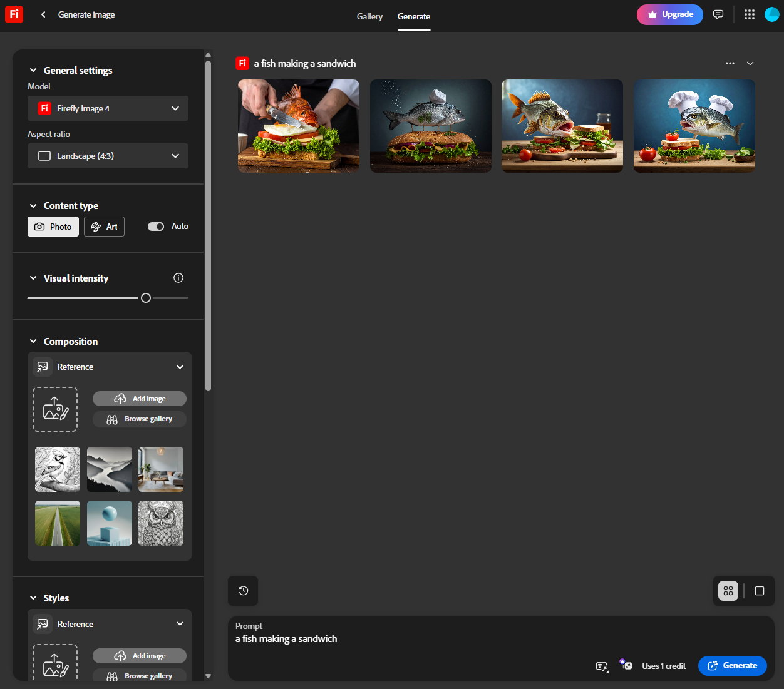Screen dimensions: 784x689
Task: Select the single image view icon
Action: tap(759, 591)
